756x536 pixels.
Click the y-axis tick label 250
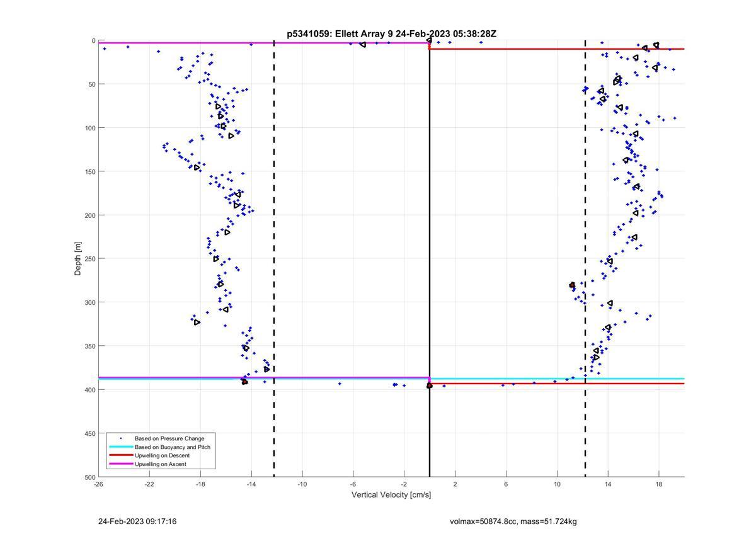[90, 259]
